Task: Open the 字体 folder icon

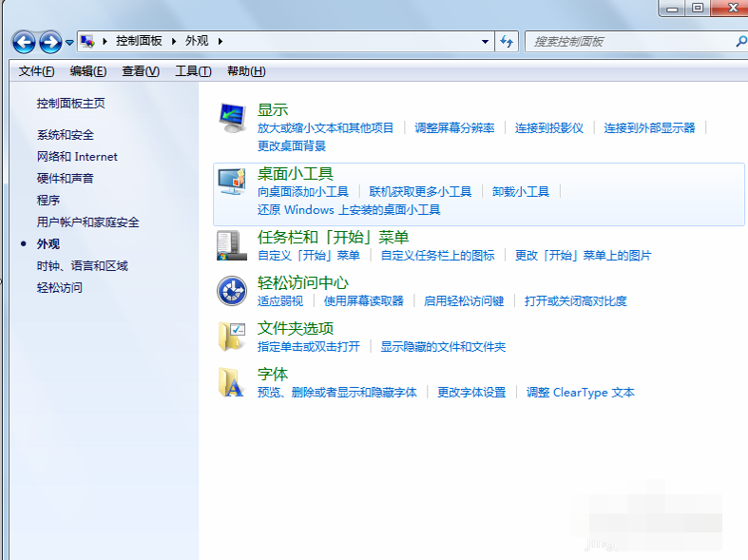Action: [x=232, y=381]
